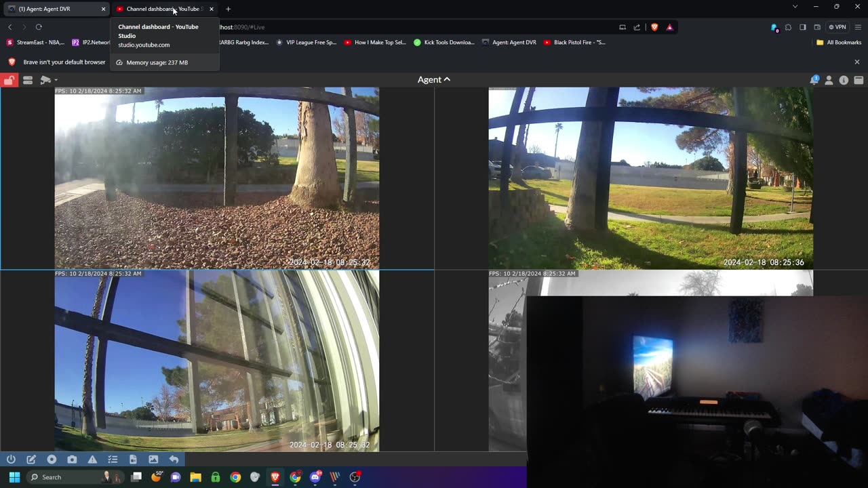Open How I Make Top Sel... bookmark
The image size is (868, 488).
point(375,42)
